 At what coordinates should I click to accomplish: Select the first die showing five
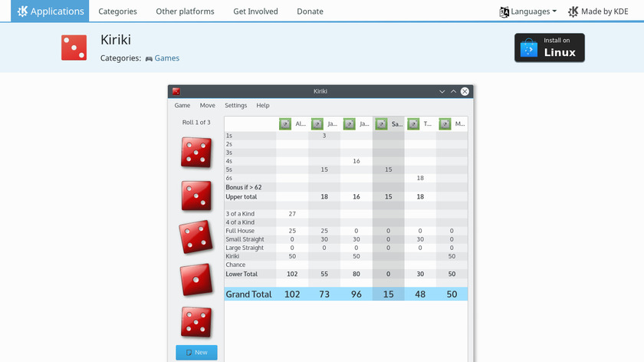coord(196,153)
